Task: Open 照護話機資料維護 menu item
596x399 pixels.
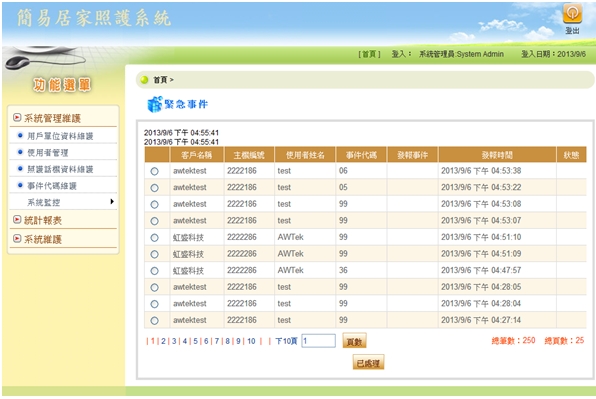Action: 60,169
